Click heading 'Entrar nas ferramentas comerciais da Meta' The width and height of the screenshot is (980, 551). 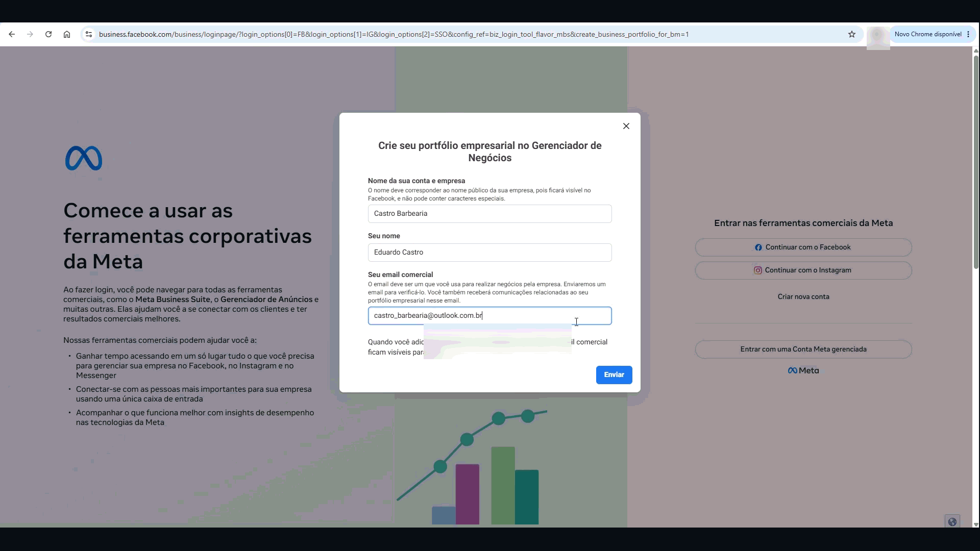click(803, 223)
